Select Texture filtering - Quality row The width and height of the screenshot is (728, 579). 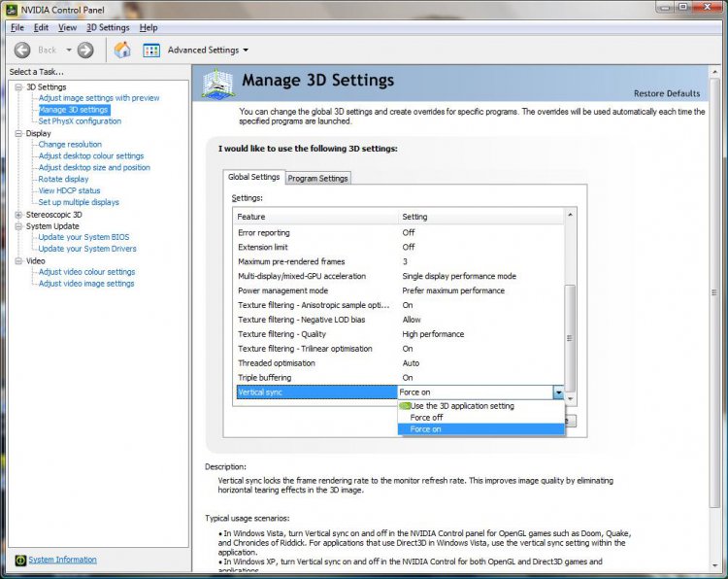coord(400,334)
